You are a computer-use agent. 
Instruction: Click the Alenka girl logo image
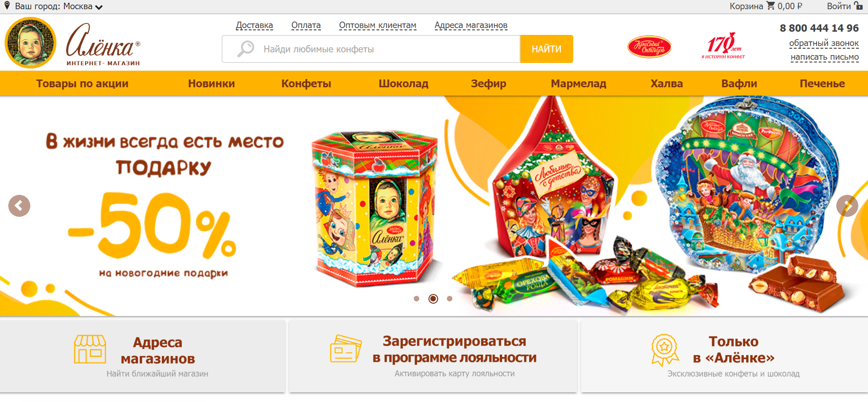[30, 43]
